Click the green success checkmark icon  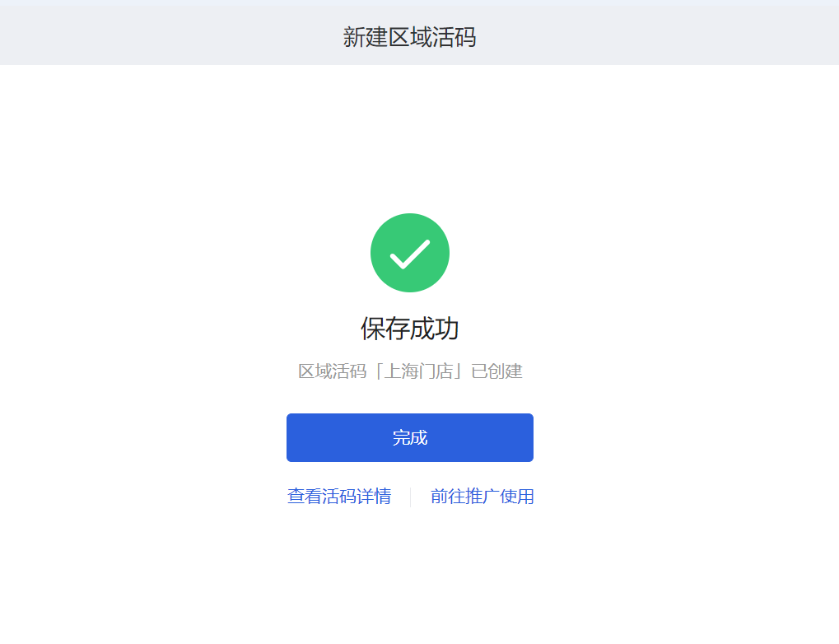click(x=410, y=253)
